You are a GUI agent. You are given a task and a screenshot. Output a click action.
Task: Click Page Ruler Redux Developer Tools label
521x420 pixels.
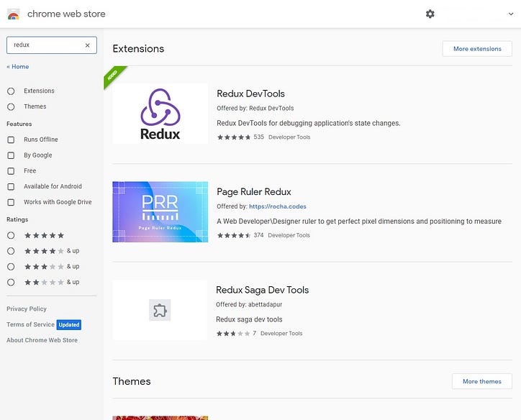click(x=289, y=235)
